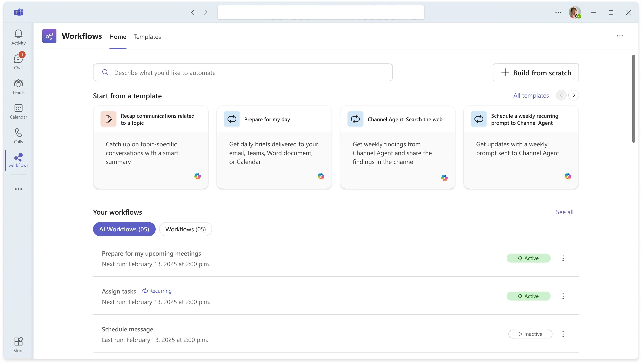Switch to the Workflows (05) filter

coord(185,229)
